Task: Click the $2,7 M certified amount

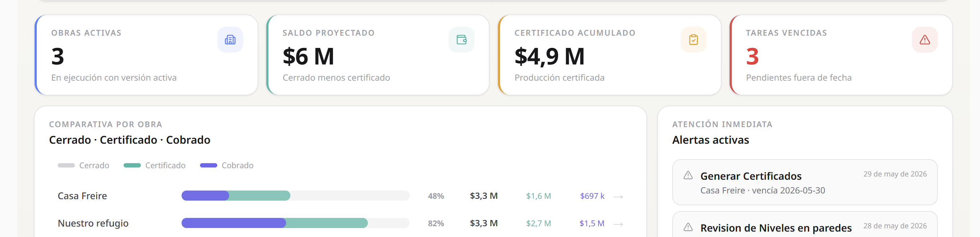Action: tap(538, 224)
